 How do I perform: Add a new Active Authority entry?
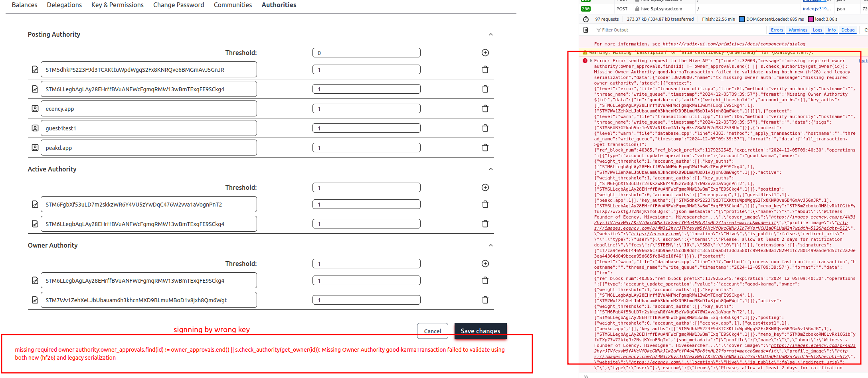point(485,187)
